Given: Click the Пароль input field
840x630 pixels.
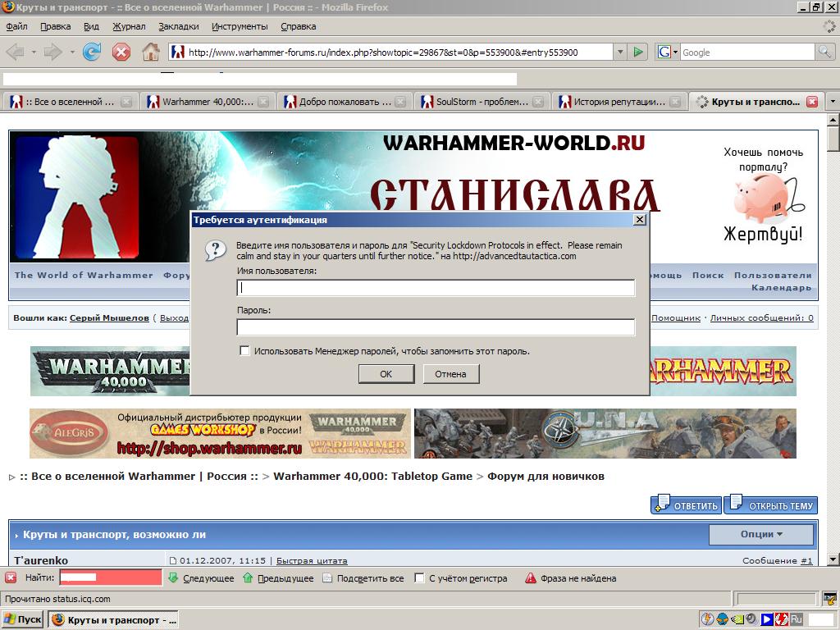Looking at the screenshot, I should pos(436,326).
